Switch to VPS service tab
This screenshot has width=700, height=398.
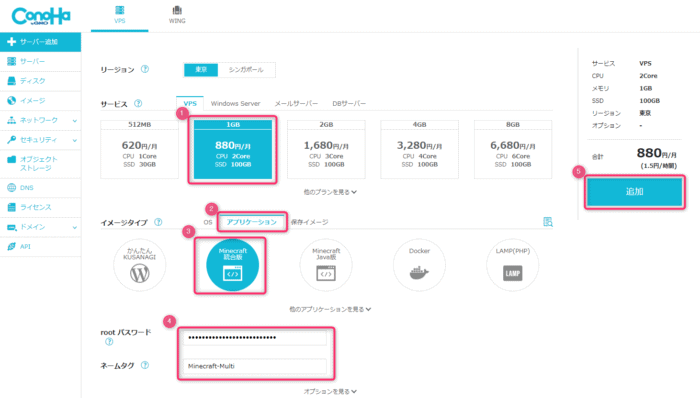190,103
